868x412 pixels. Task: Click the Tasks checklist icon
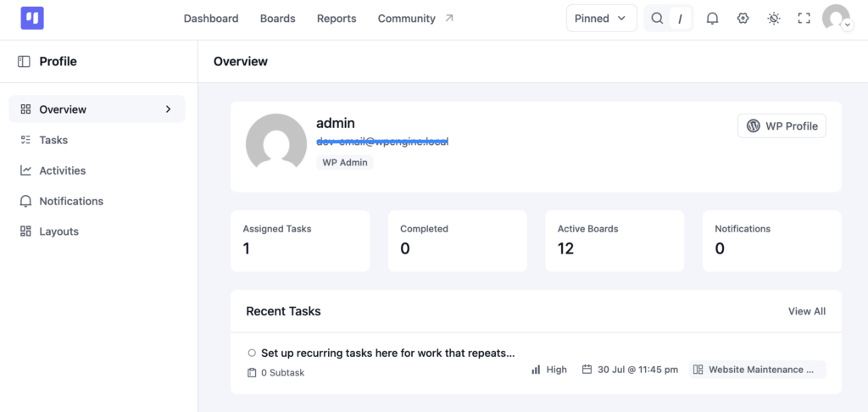pyautogui.click(x=25, y=140)
